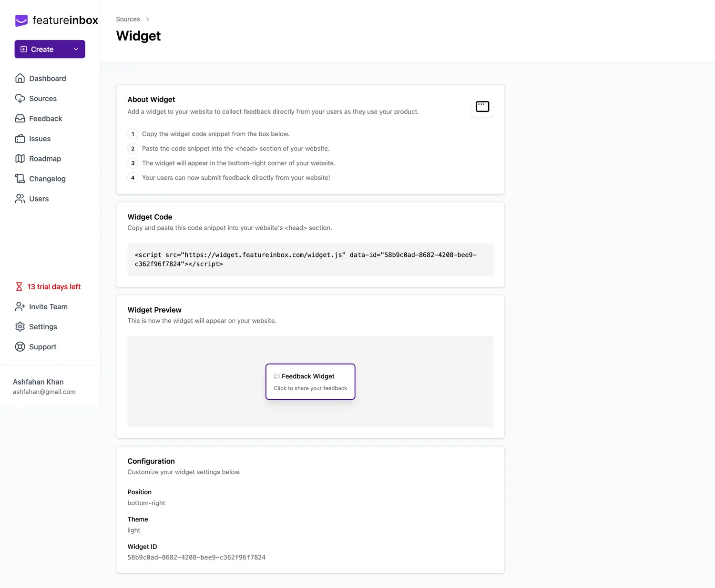Image resolution: width=715 pixels, height=588 pixels.
Task: Click the Sources cloud download icon
Action: [20, 99]
